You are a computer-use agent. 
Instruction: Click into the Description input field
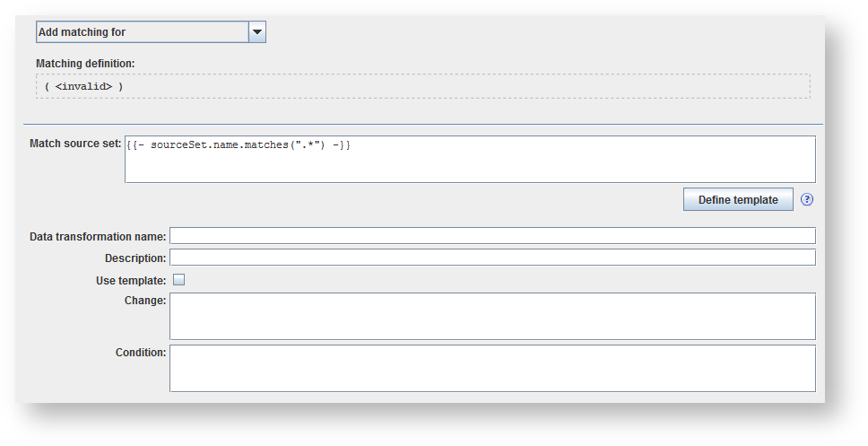[492, 258]
